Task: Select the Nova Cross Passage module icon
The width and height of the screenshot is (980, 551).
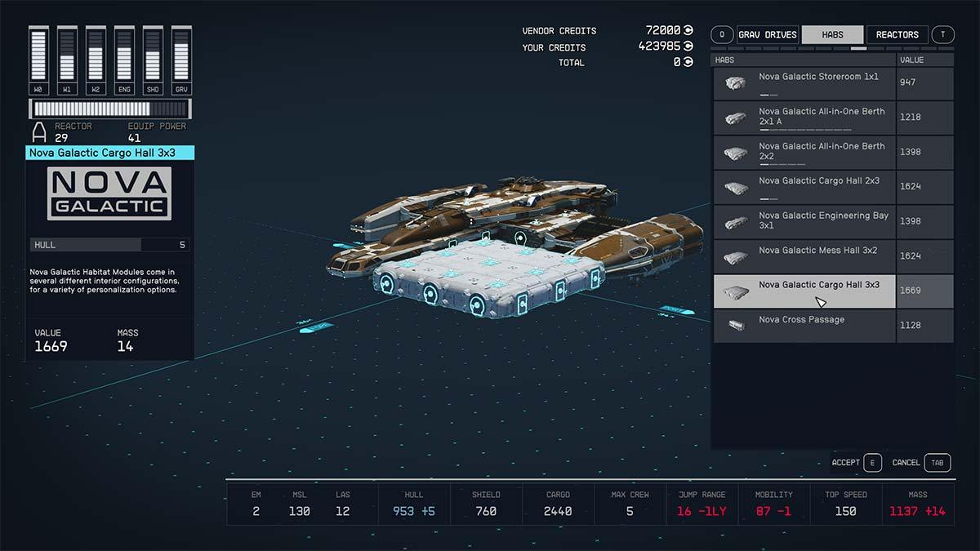Action: coord(736,325)
